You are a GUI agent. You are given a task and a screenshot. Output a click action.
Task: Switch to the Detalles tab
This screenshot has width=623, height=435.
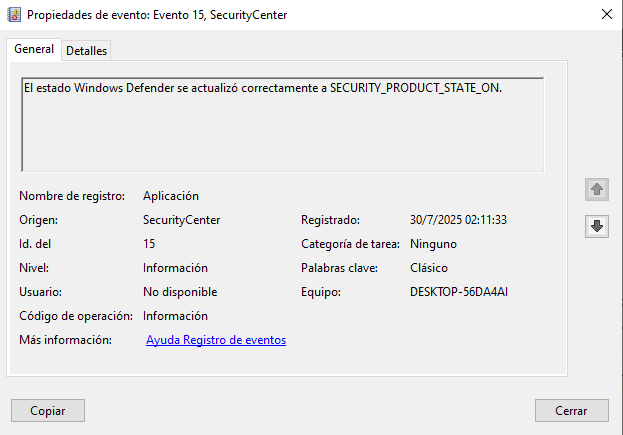[x=86, y=51]
